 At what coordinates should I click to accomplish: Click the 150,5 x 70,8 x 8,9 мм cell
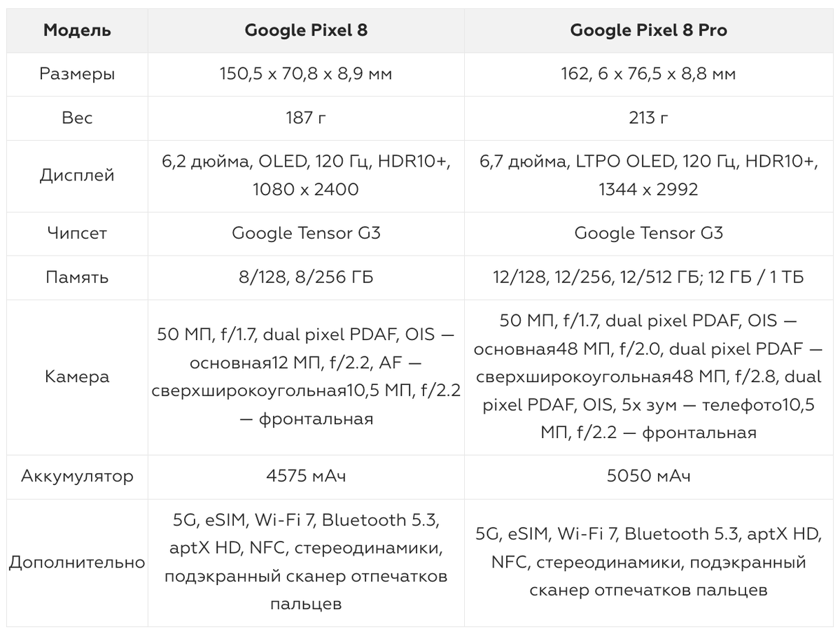pos(306,74)
